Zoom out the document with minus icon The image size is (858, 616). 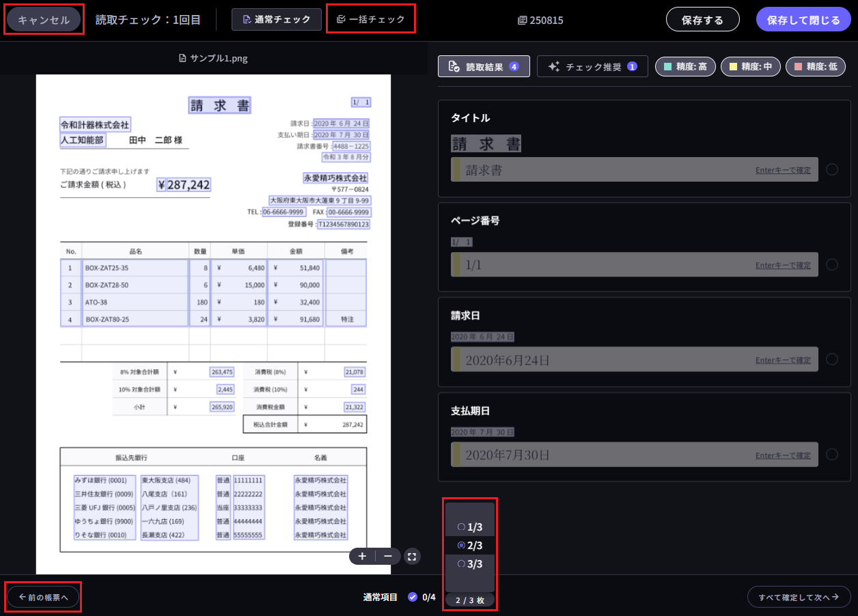point(388,556)
